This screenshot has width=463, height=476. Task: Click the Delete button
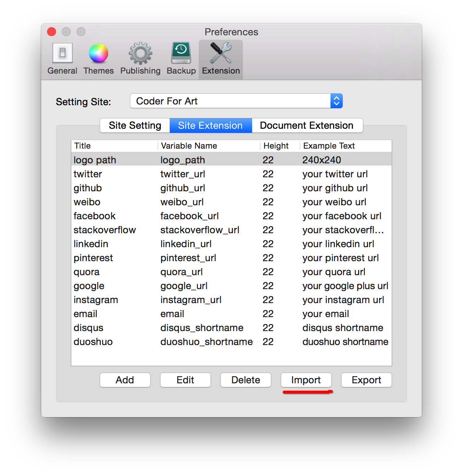[245, 380]
